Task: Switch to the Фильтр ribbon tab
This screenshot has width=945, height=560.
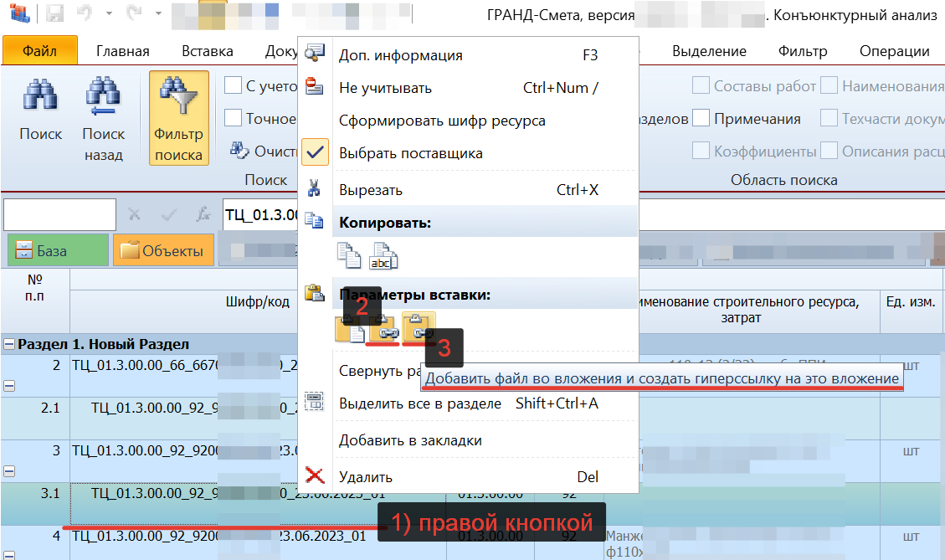Action: pyautogui.click(x=803, y=51)
